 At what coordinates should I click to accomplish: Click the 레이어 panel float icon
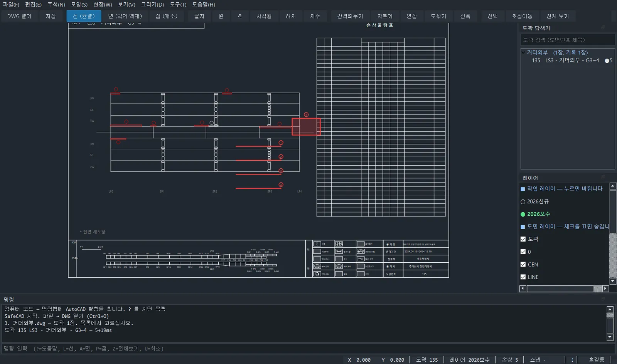[603, 178]
